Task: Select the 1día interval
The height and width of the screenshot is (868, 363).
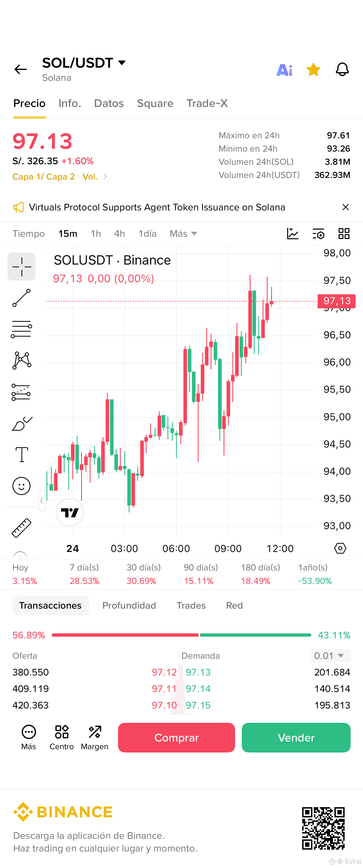Action: pos(147,234)
